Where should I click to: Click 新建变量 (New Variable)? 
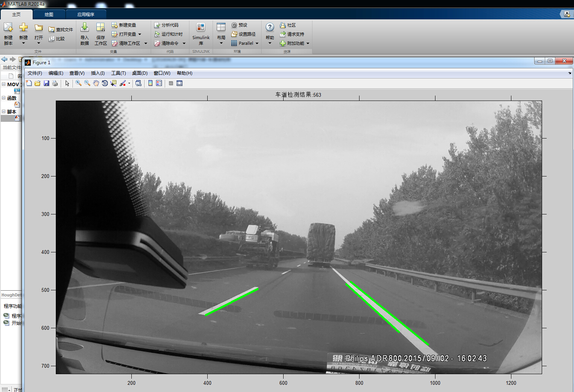coord(124,25)
